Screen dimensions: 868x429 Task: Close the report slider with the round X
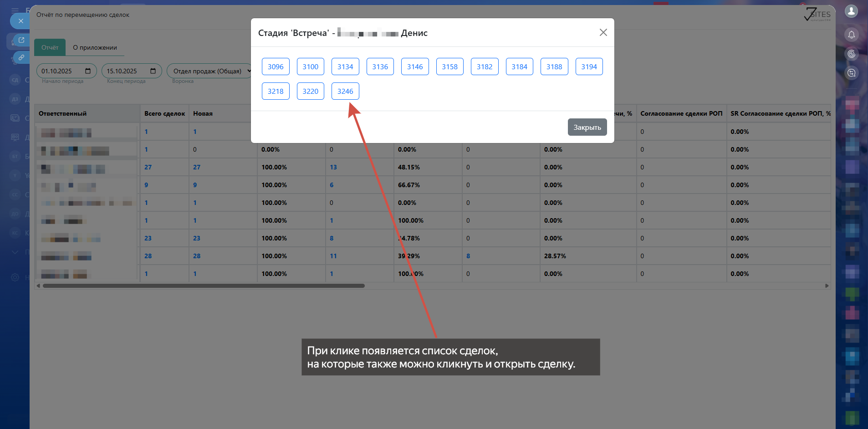pyautogui.click(x=20, y=21)
